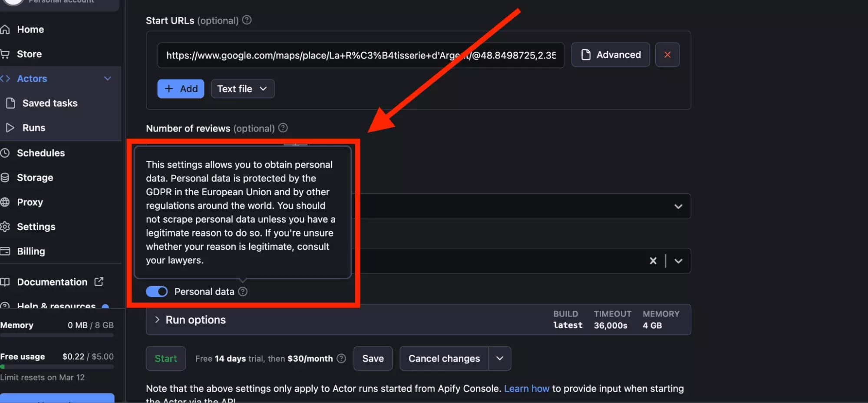Navigate to the Billing section
Viewport: 868px width, 403px height.
(31, 251)
